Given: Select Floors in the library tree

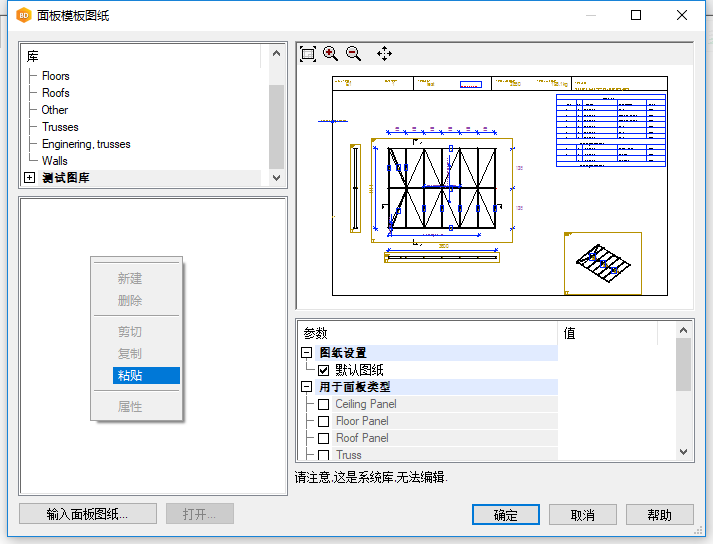Looking at the screenshot, I should [x=55, y=76].
